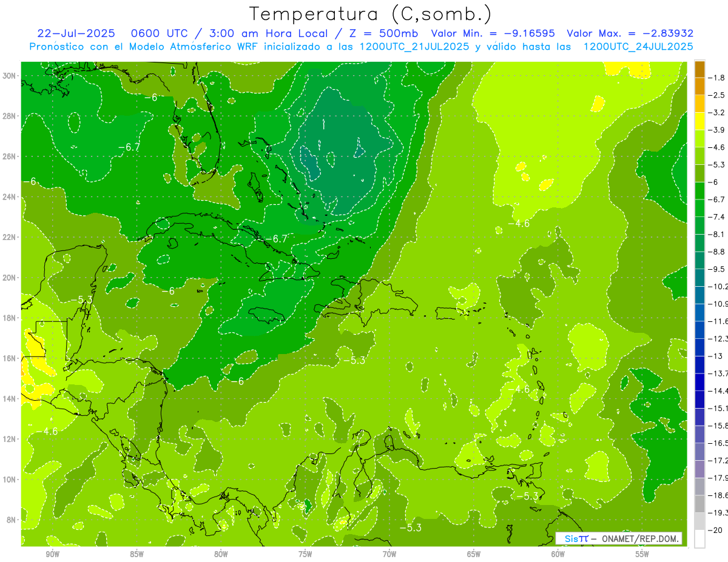Click the -15.8 colorbar legend value
Viewport: 728px width, 562px height.
[718, 426]
